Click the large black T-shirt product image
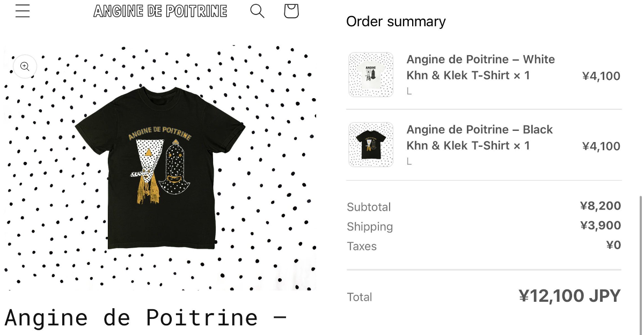This screenshot has height=335, width=644. [160, 168]
